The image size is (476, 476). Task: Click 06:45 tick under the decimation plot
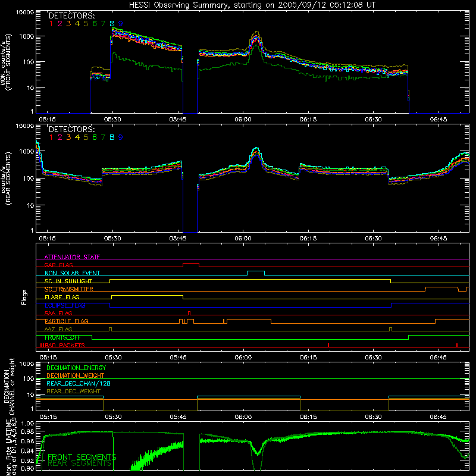pyautogui.click(x=439, y=417)
